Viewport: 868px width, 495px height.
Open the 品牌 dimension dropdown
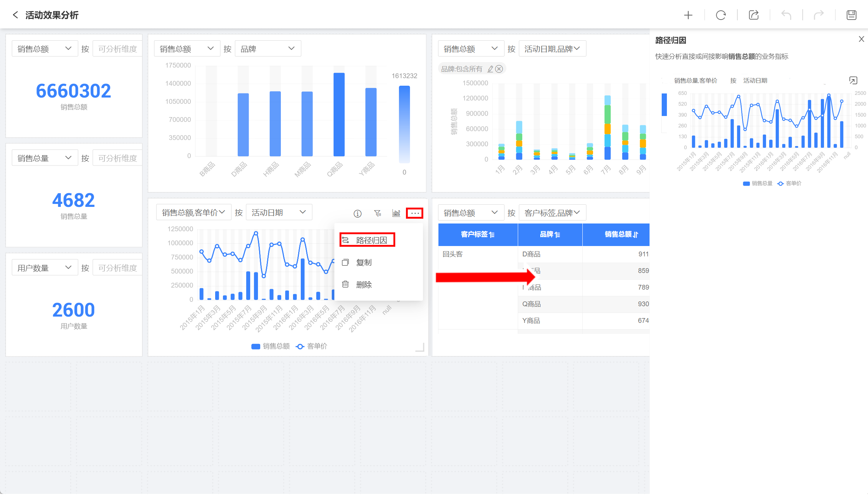pos(268,49)
